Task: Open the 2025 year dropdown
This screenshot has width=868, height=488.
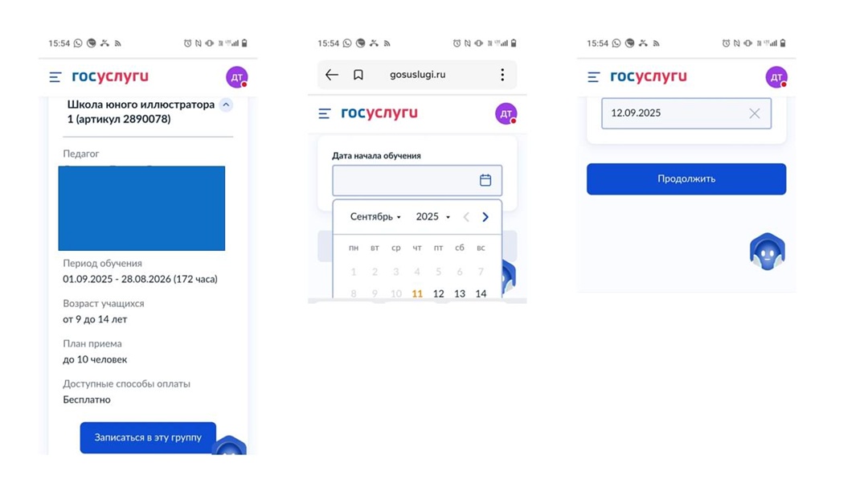Action: click(x=433, y=216)
